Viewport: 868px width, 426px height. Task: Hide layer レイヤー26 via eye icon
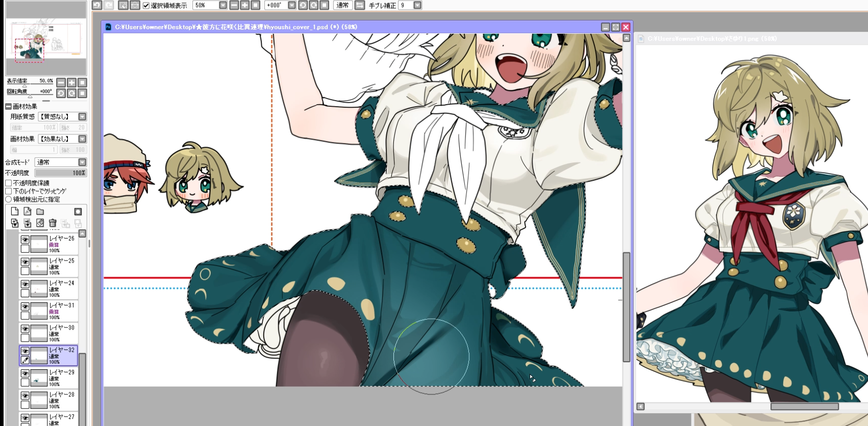coord(24,239)
